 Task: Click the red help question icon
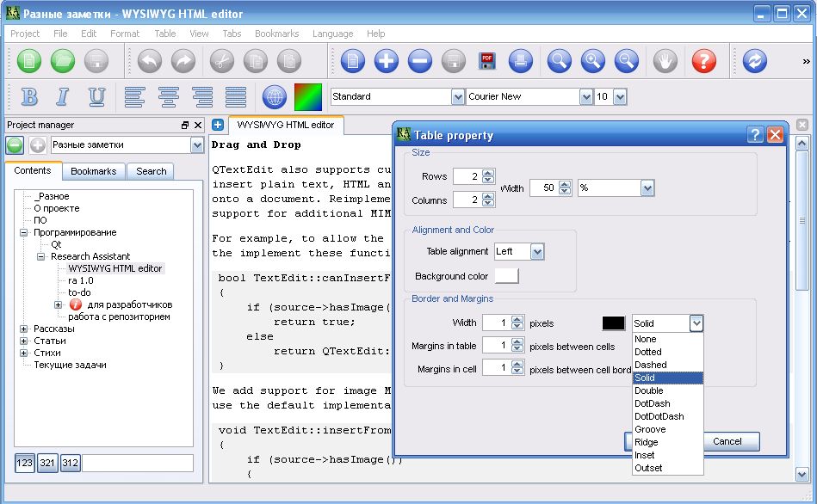point(704,61)
